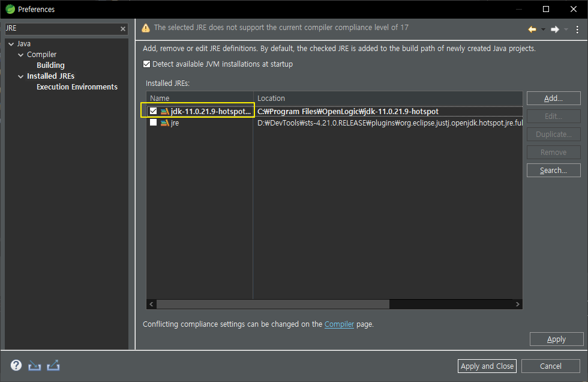
Task: Click the Apply button
Action: click(x=557, y=339)
